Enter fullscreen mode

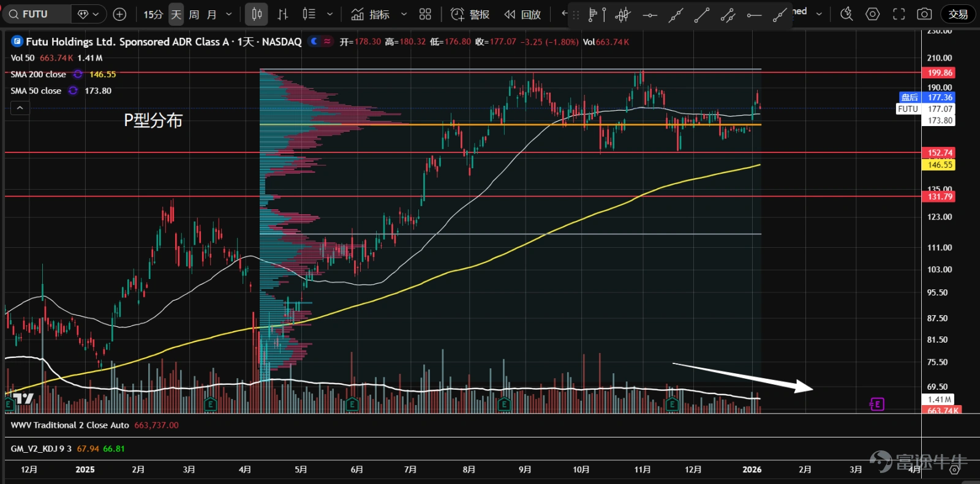(x=899, y=14)
